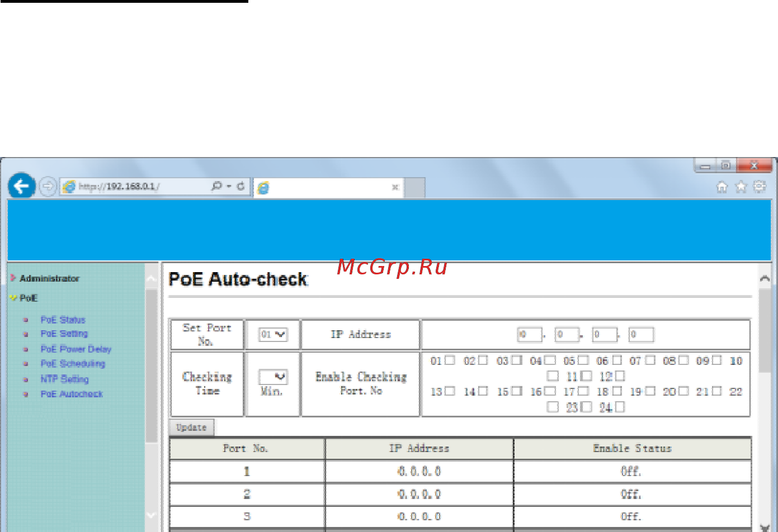Open the PoE Status page
This screenshot has height=532, width=778.
click(x=63, y=320)
